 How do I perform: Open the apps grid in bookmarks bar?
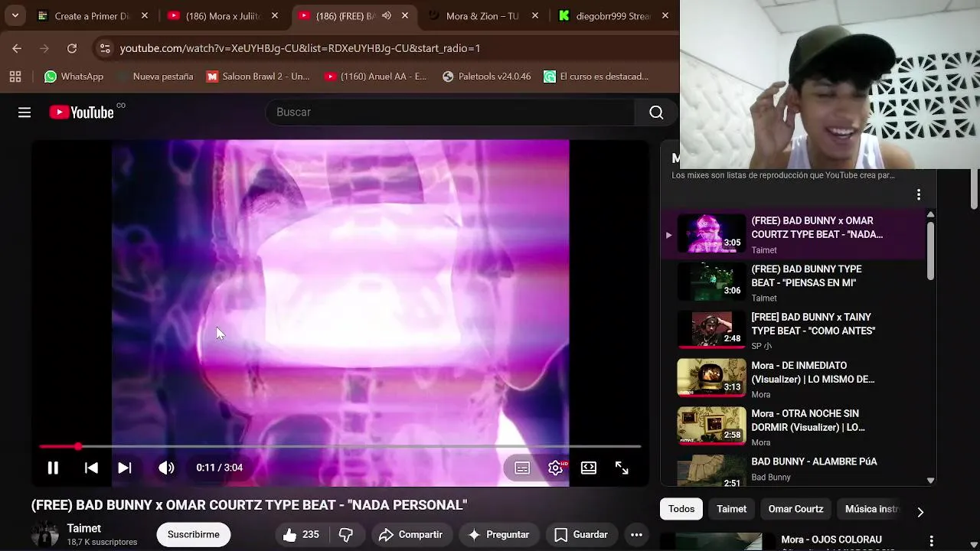15,77
